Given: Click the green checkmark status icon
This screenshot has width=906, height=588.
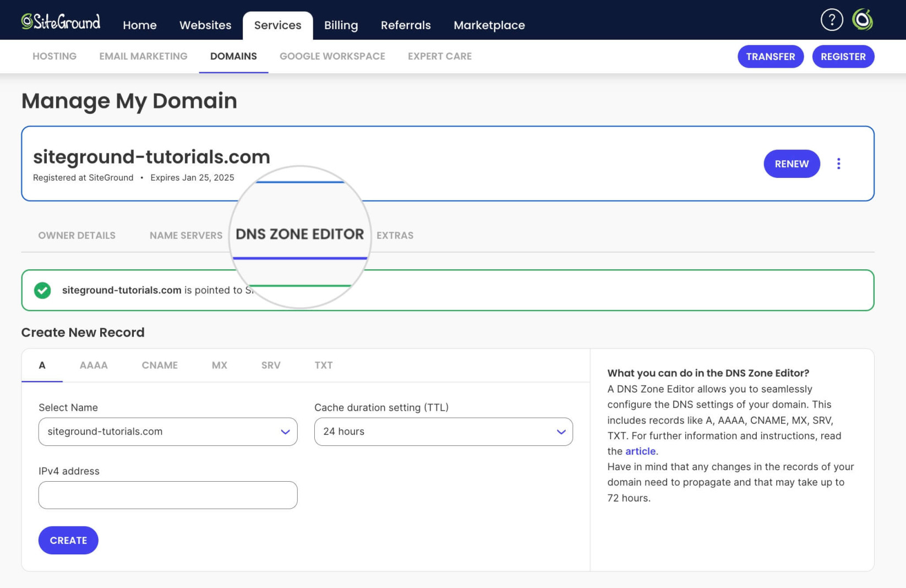Looking at the screenshot, I should click(42, 290).
